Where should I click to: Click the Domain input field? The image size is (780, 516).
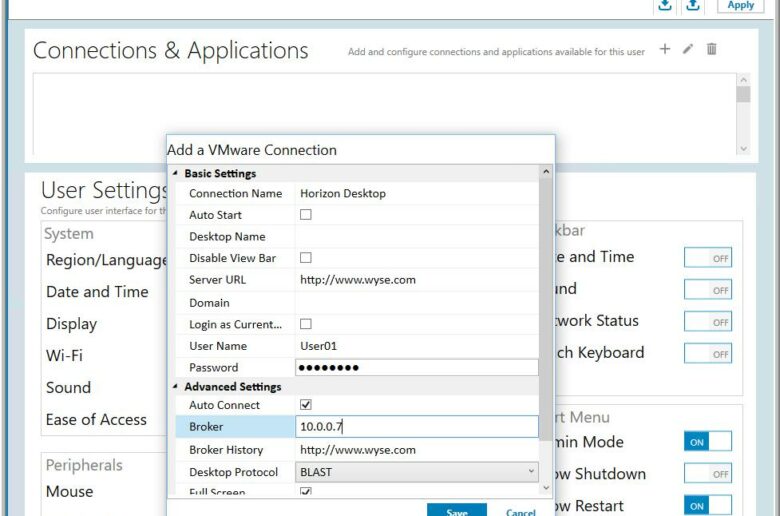coord(416,303)
